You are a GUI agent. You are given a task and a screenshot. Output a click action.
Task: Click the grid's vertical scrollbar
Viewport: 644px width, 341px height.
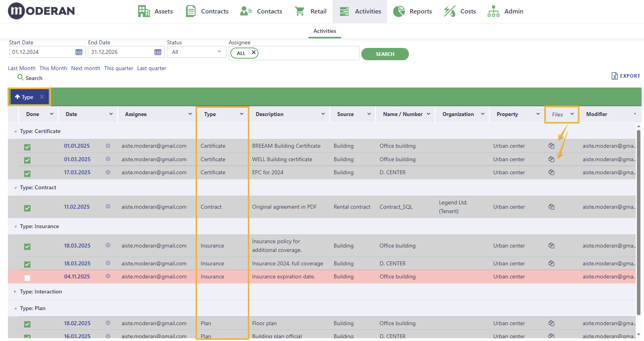pos(638,222)
